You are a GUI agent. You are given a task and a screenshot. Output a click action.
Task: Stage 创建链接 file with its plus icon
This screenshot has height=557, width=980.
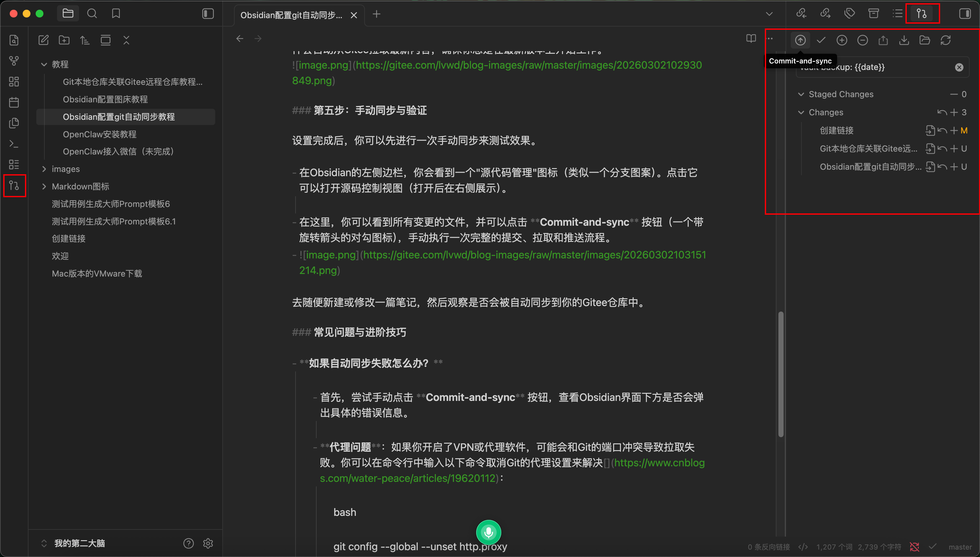click(954, 131)
